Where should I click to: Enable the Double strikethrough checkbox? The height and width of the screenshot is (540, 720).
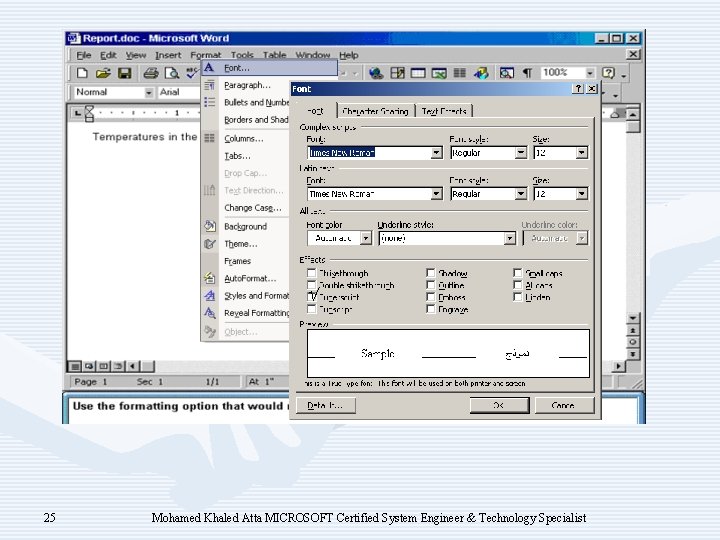tap(312, 285)
